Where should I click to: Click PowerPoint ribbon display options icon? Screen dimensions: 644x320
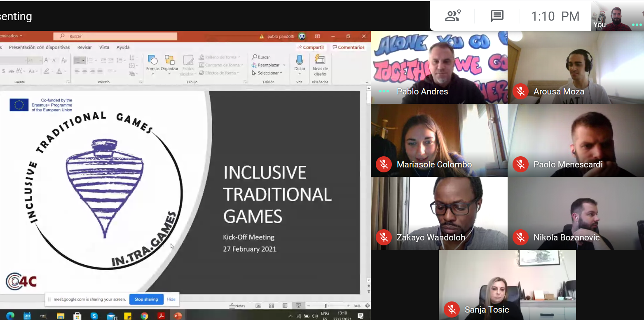coord(317,36)
